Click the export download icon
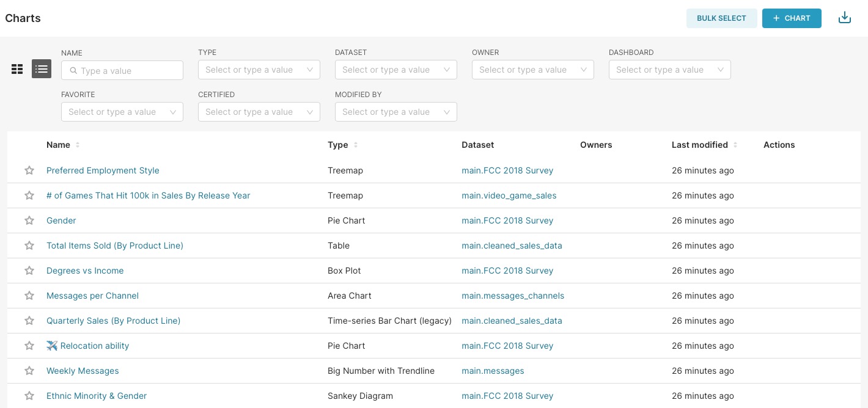Image resolution: width=868 pixels, height=408 pixels. pyautogui.click(x=844, y=18)
